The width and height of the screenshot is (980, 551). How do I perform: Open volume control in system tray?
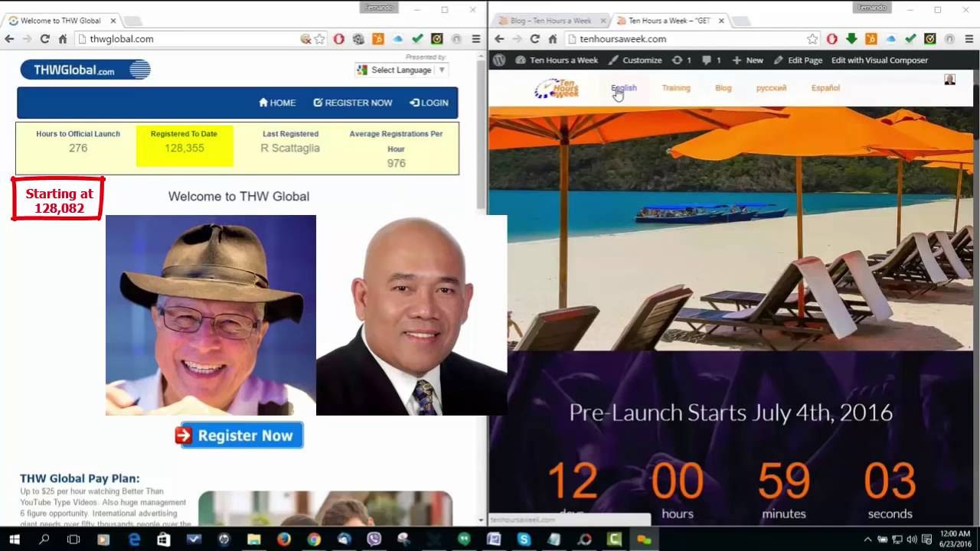[x=910, y=540]
